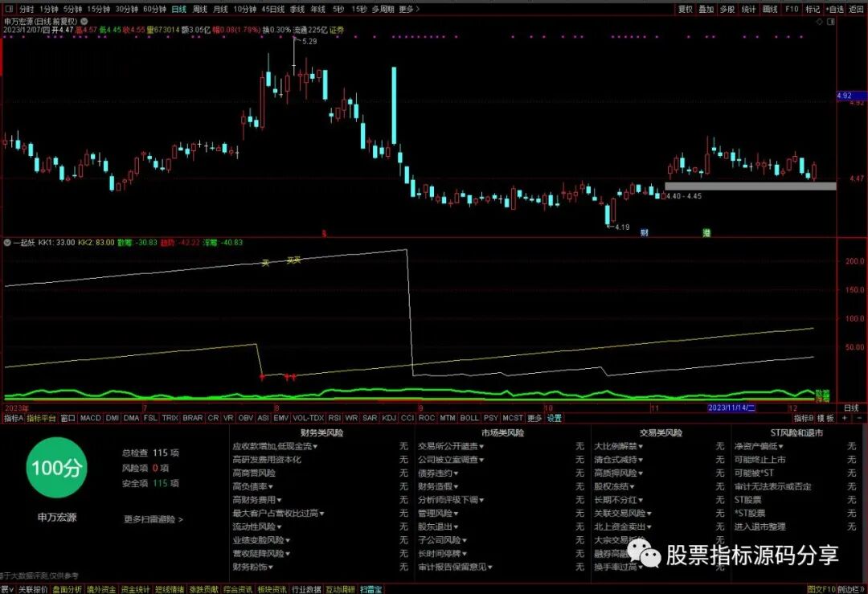Open the 统计 statistics tool
Image resolution: width=868 pixels, height=594 pixels.
[748, 9]
